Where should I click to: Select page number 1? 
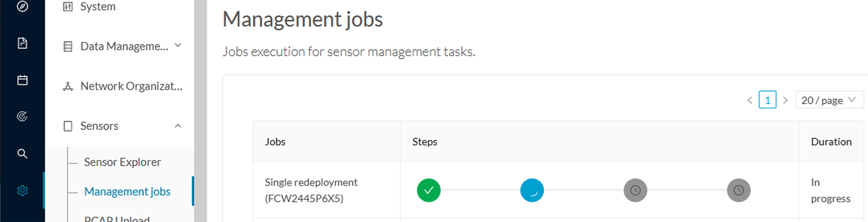point(768,100)
